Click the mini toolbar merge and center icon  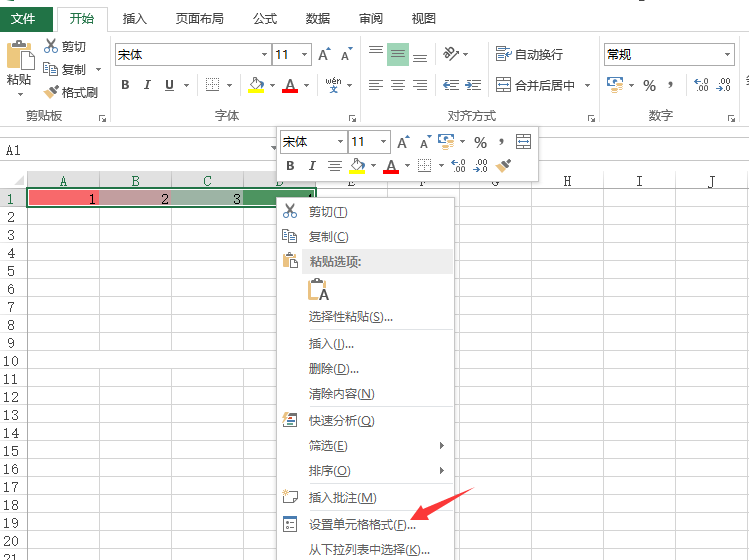[524, 141]
